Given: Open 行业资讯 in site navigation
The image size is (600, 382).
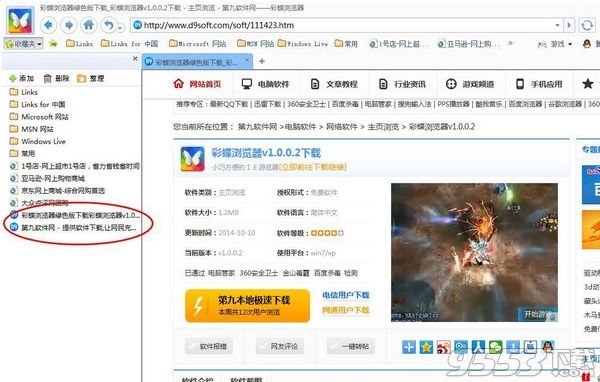Looking at the screenshot, I should [402, 84].
